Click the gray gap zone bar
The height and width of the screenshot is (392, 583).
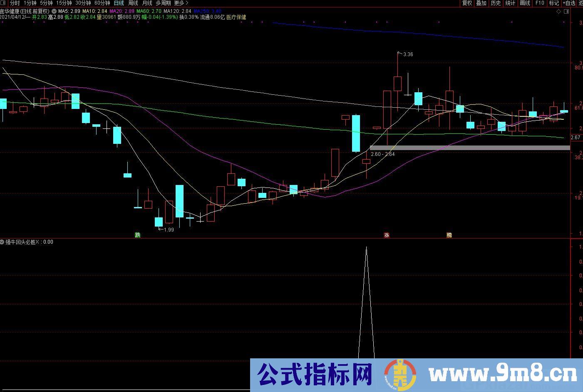[470, 148]
